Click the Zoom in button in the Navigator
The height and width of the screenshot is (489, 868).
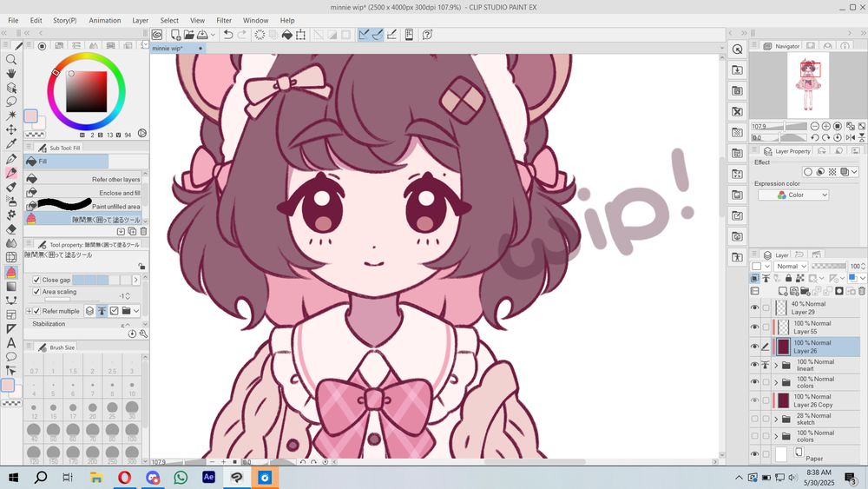pos(826,126)
